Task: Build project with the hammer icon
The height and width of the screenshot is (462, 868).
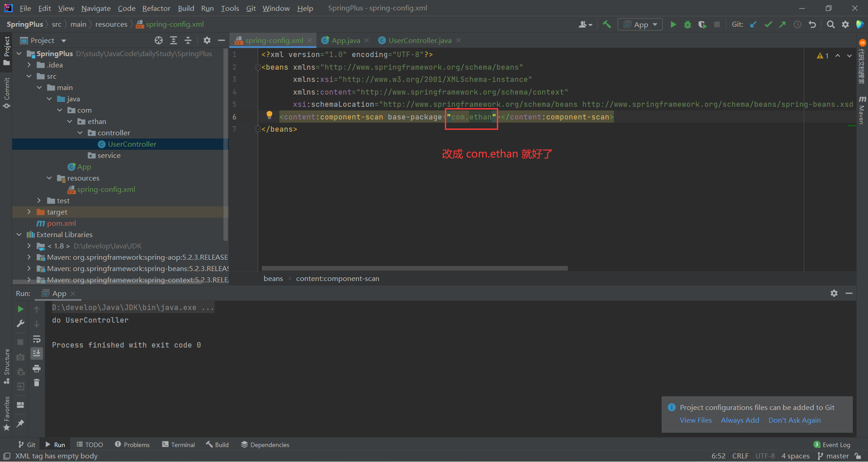Action: tap(607, 24)
